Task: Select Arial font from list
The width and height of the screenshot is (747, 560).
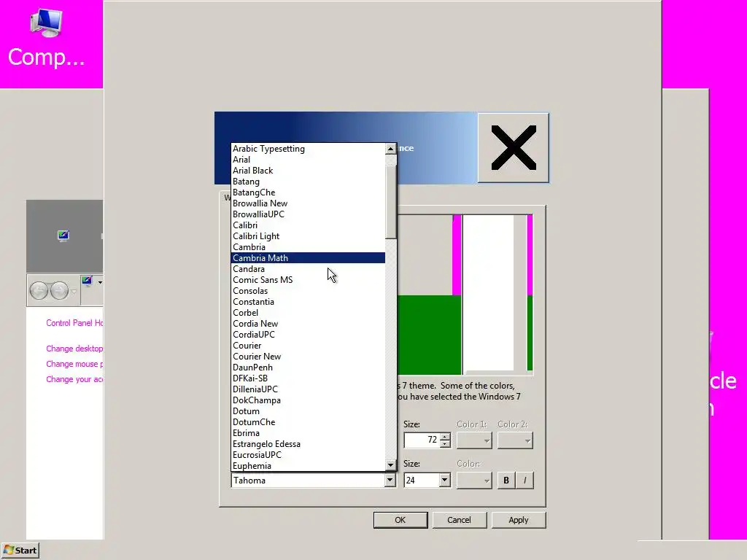Action: [x=309, y=160]
